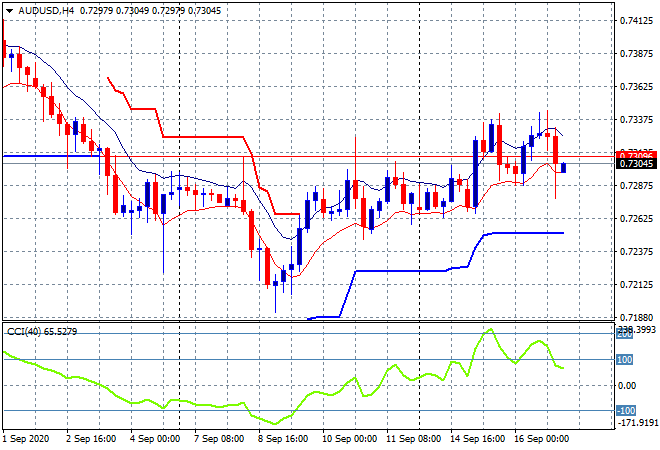The width and height of the screenshot is (660, 450).
Task: Click the 10 Sep 00:00 time label
Action: pyautogui.click(x=349, y=439)
